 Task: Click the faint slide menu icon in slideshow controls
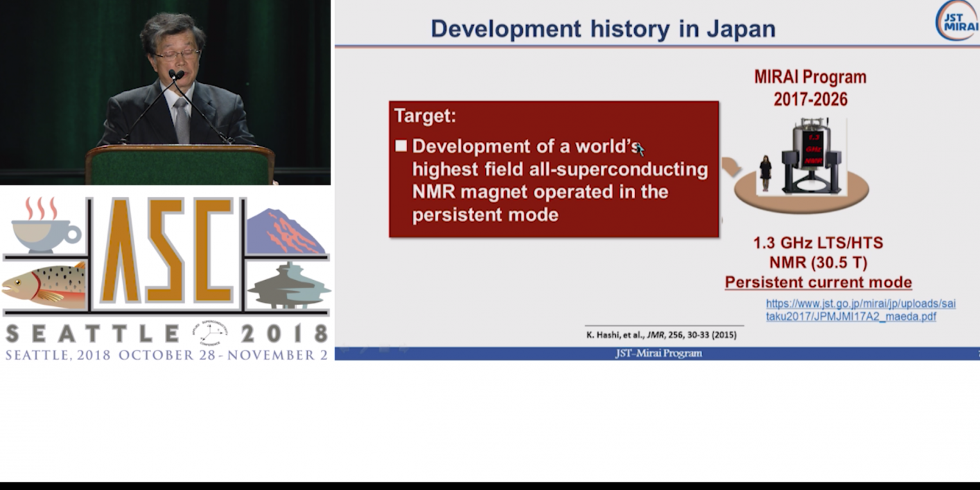[x=384, y=349]
